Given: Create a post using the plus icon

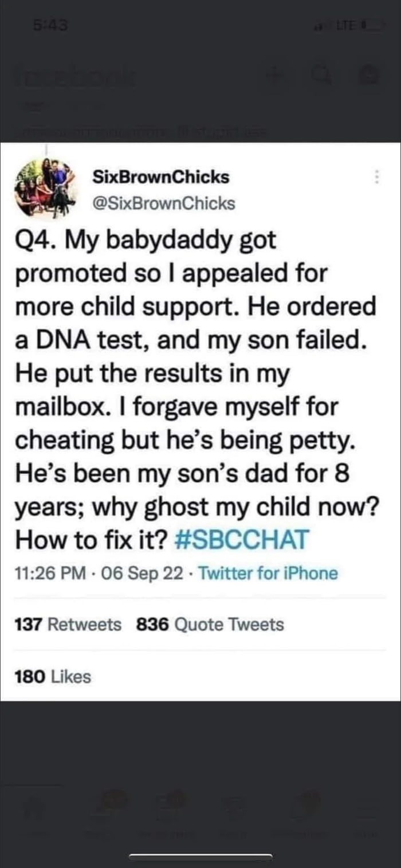Looking at the screenshot, I should click(275, 77).
